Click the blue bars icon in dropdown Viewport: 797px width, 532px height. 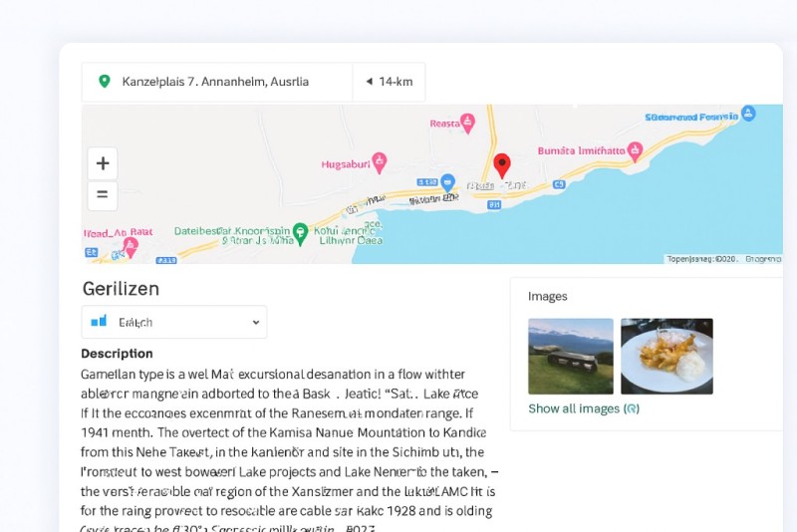(x=99, y=322)
